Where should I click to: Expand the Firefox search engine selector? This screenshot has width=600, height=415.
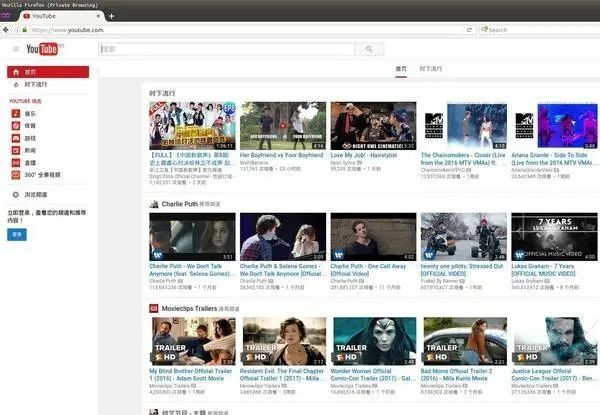coord(483,30)
